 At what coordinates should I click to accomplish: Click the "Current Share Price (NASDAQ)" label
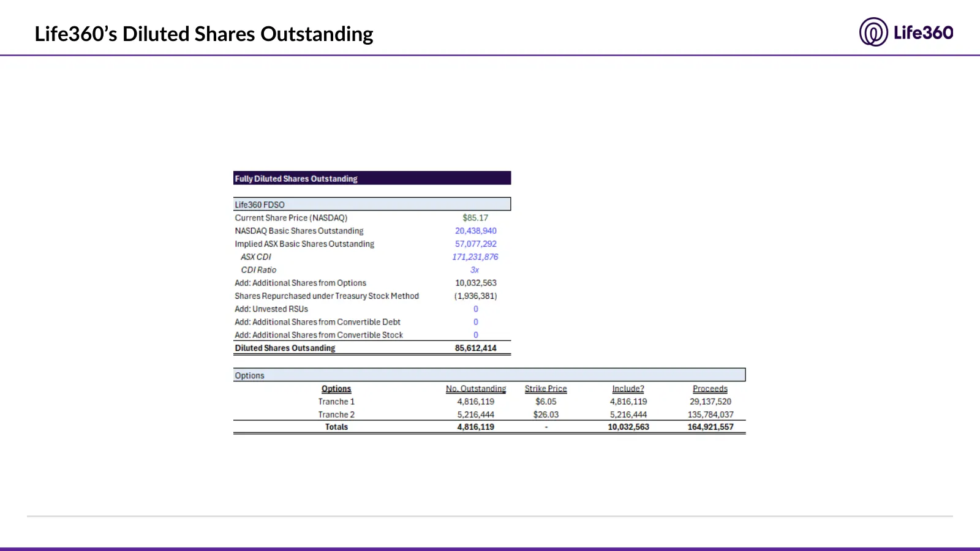[x=291, y=218]
